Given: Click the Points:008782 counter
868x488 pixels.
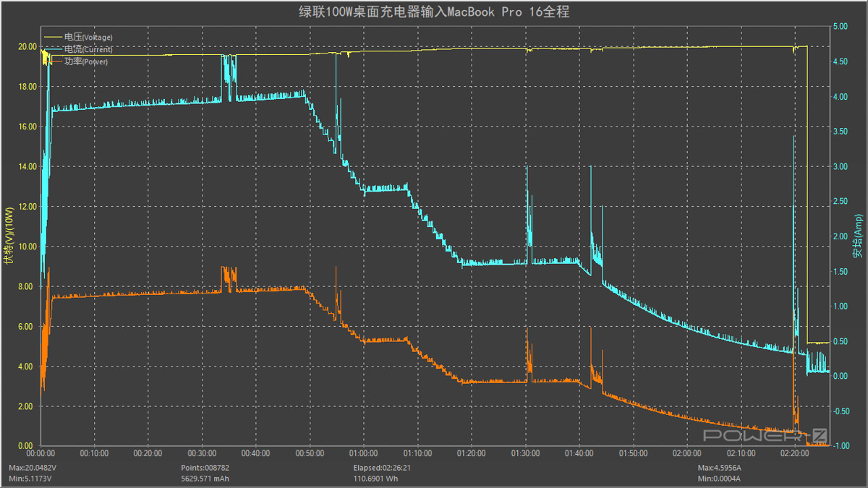Looking at the screenshot, I should pyautogui.click(x=205, y=468).
